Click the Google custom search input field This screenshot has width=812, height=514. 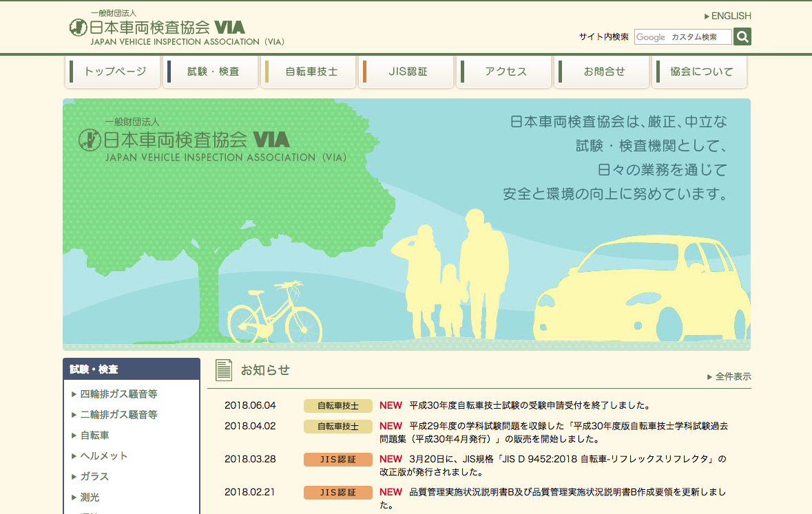click(x=683, y=37)
